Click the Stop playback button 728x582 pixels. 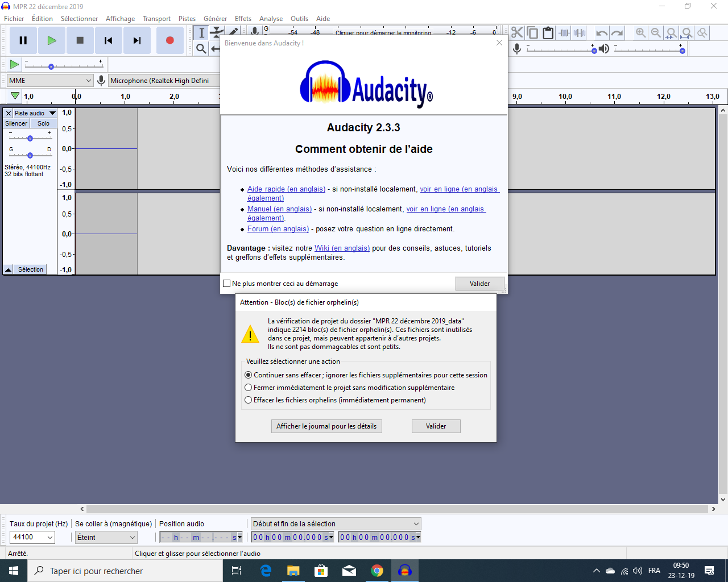click(x=80, y=40)
